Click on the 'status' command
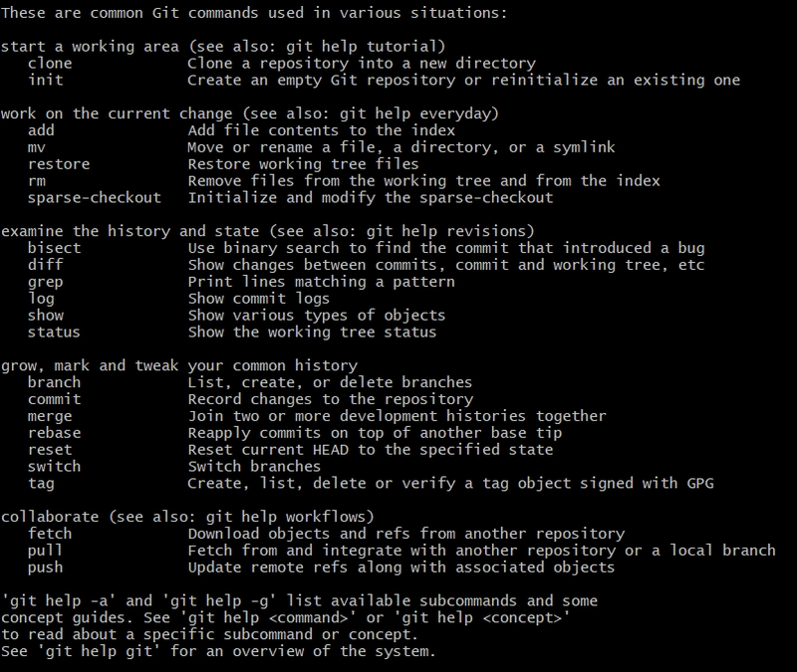The image size is (797, 672). pyautogui.click(x=55, y=333)
